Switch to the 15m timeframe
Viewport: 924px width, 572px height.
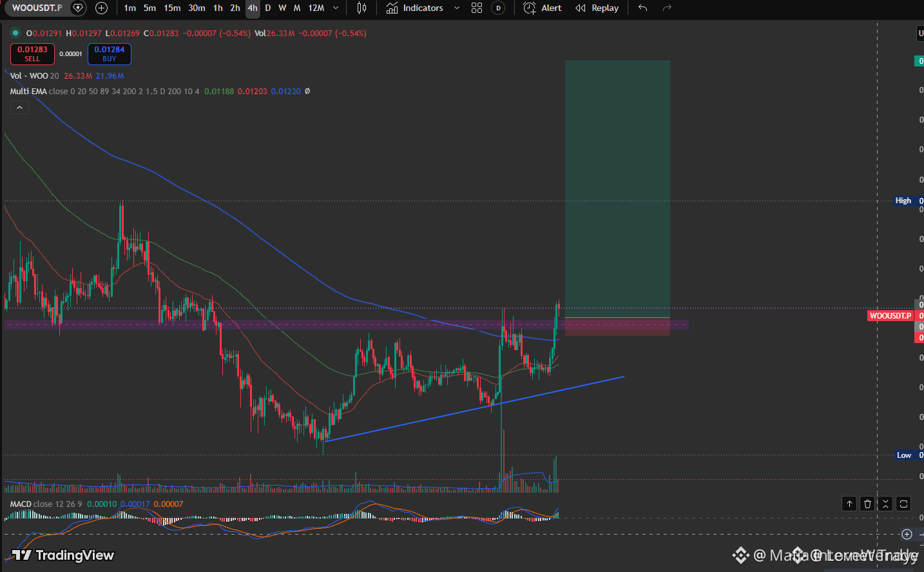coord(172,8)
